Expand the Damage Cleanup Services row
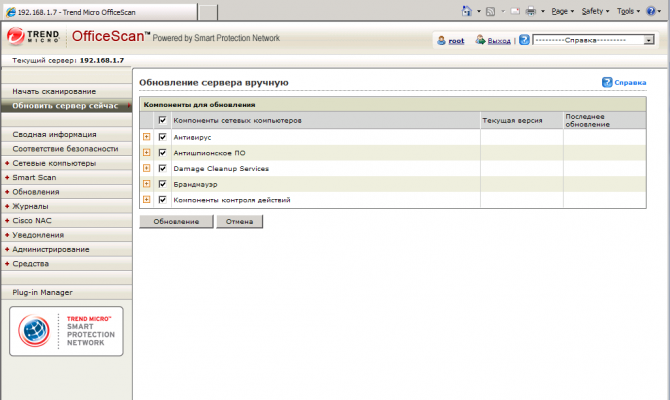The width and height of the screenshot is (670, 400). (147, 168)
